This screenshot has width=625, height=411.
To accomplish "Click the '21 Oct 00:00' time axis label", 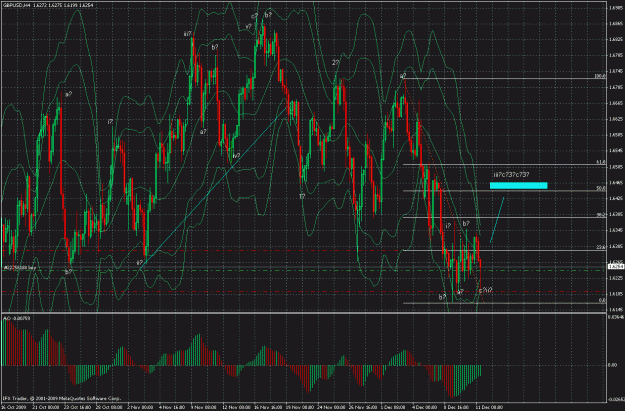I will tap(46, 407).
